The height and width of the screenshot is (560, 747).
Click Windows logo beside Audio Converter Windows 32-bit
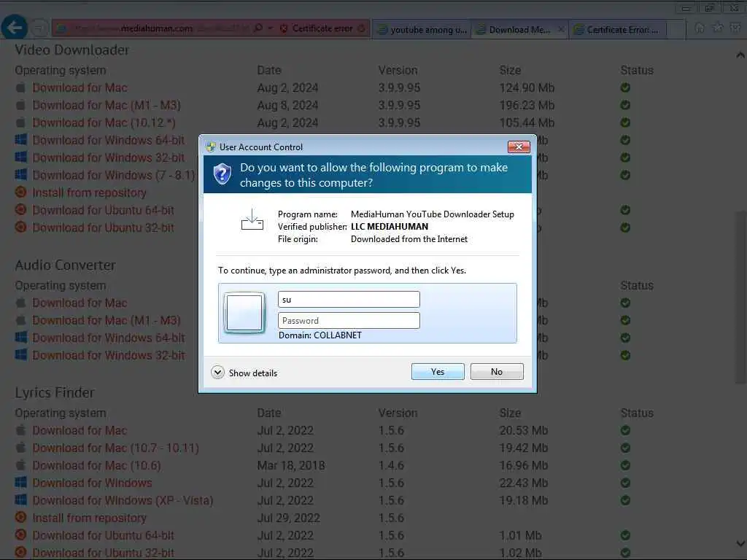(x=20, y=355)
